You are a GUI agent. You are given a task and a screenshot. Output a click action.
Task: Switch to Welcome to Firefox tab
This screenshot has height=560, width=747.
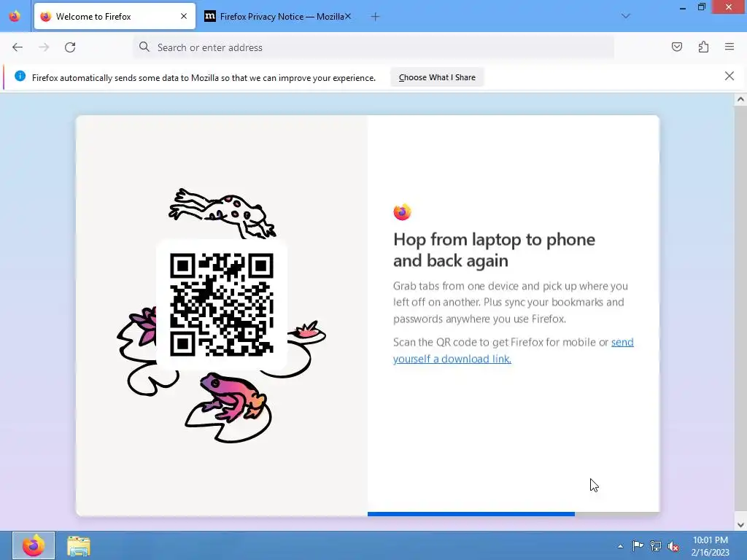(115, 16)
